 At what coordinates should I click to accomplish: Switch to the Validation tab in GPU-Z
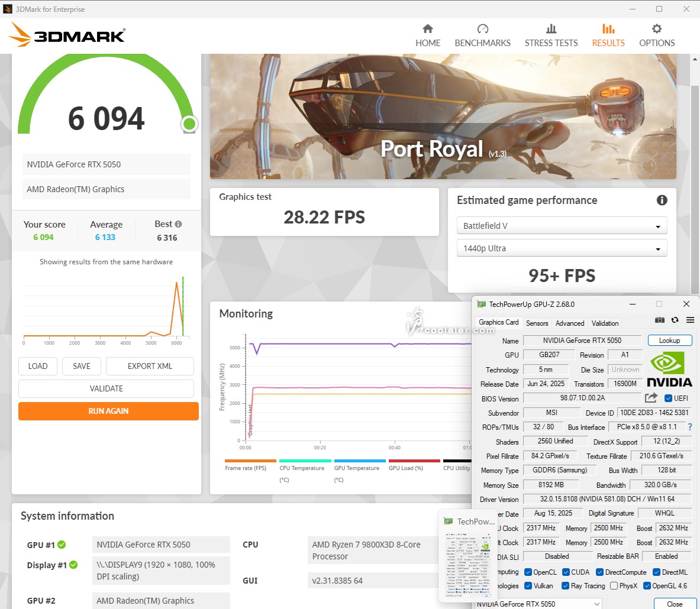pyautogui.click(x=605, y=323)
